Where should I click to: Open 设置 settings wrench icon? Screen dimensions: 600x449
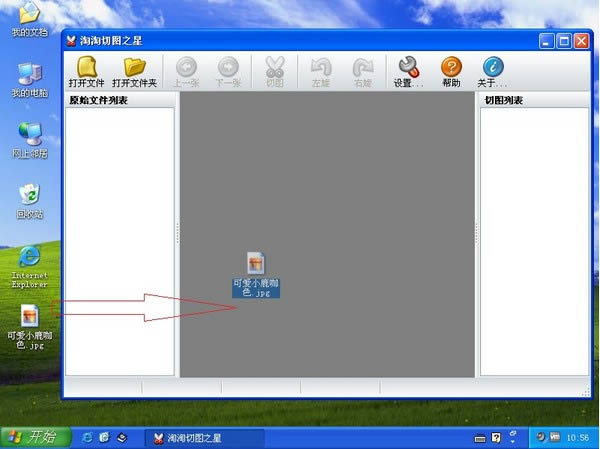pos(409,72)
